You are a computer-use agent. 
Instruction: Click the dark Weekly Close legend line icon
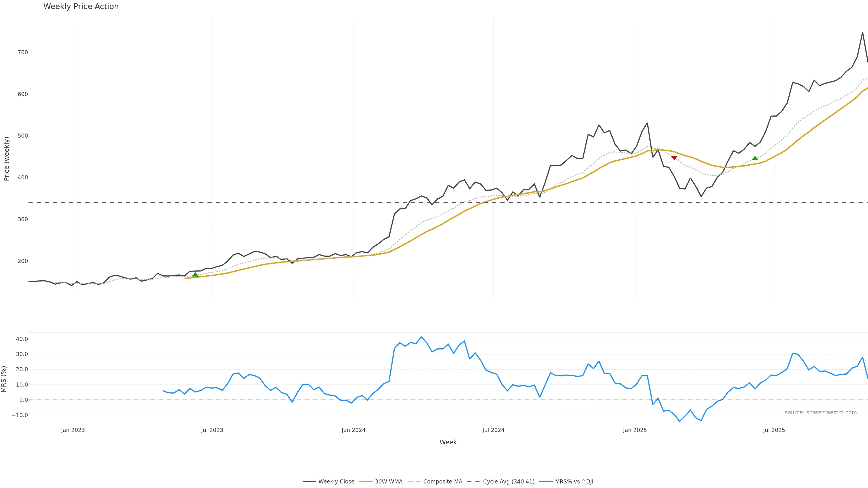pos(309,482)
